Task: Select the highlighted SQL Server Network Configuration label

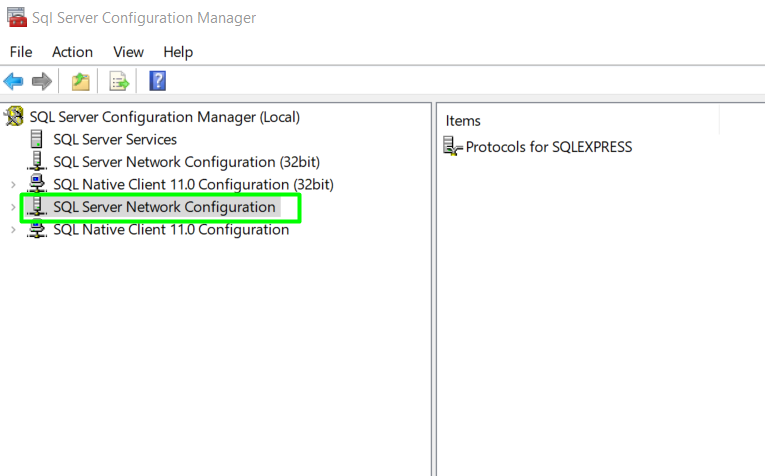Action: [x=164, y=207]
